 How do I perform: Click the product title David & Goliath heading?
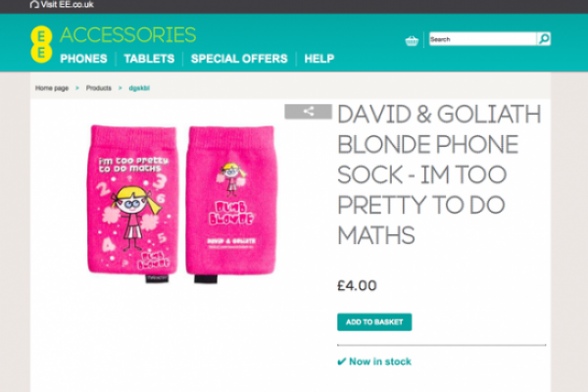(439, 174)
